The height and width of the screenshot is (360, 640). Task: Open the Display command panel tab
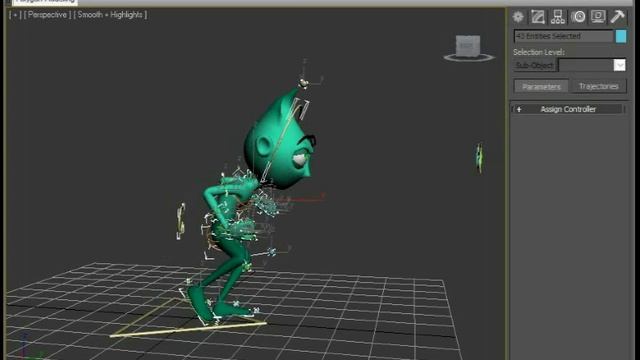[x=598, y=17]
